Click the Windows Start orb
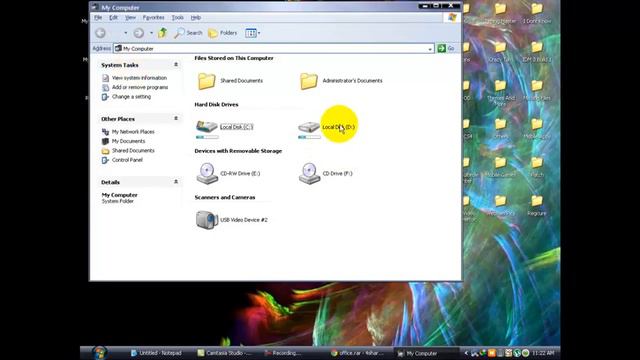 click(99, 353)
